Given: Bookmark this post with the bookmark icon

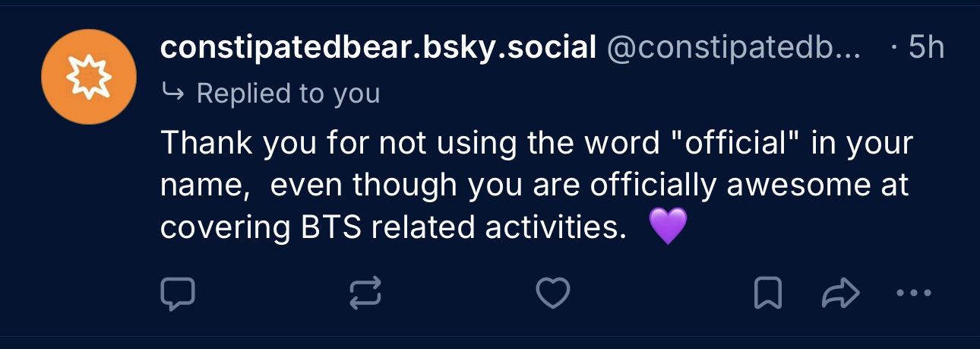Looking at the screenshot, I should click(767, 294).
